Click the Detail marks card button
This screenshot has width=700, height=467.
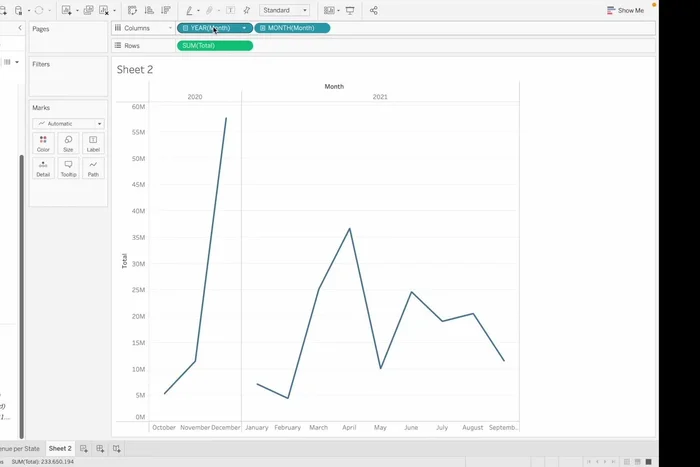43,168
